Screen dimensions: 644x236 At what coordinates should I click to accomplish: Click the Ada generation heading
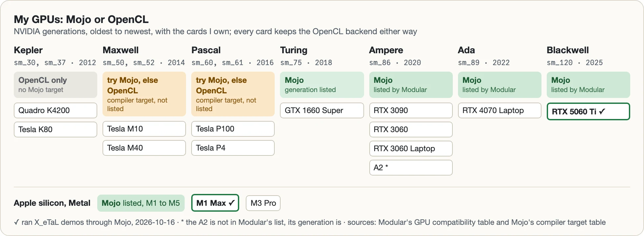pos(466,50)
